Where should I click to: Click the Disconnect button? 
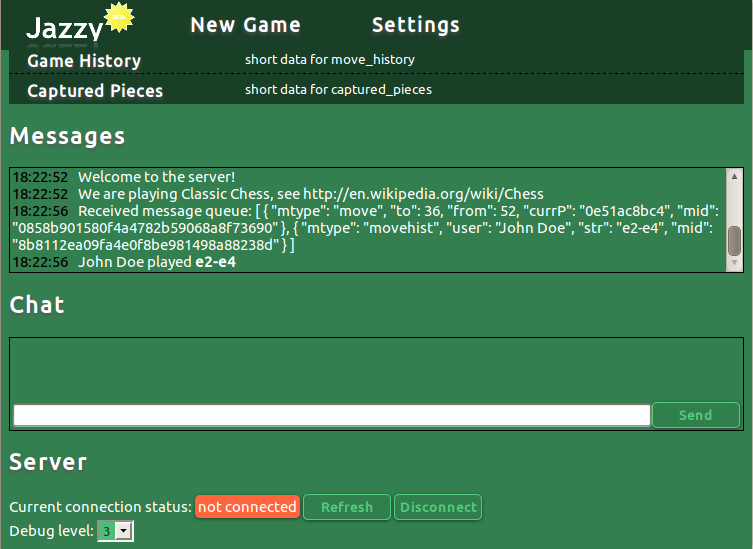pyautogui.click(x=438, y=507)
